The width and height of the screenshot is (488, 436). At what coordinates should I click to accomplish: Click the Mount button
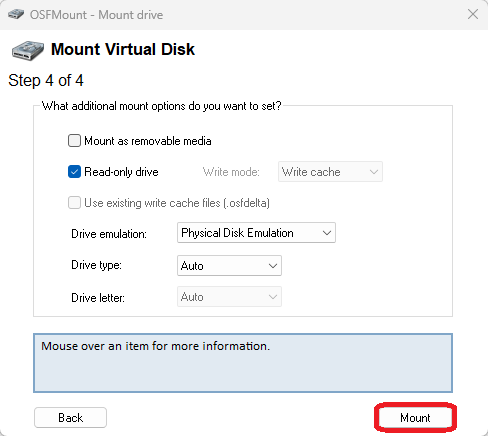415,417
